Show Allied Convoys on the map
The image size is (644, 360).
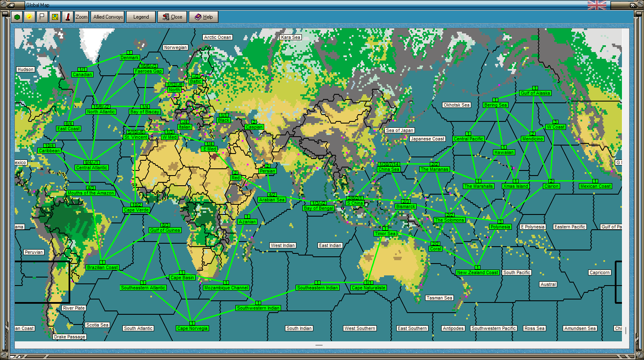pyautogui.click(x=108, y=17)
